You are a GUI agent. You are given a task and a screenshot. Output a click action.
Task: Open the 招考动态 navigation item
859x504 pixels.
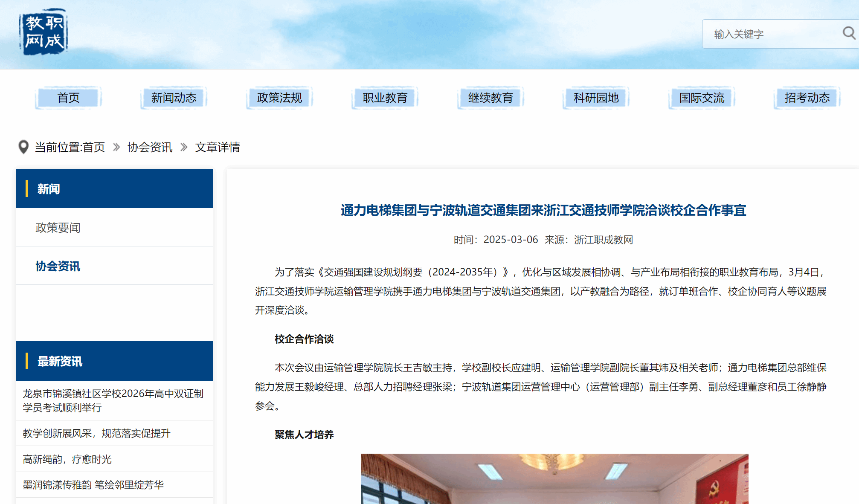point(807,98)
